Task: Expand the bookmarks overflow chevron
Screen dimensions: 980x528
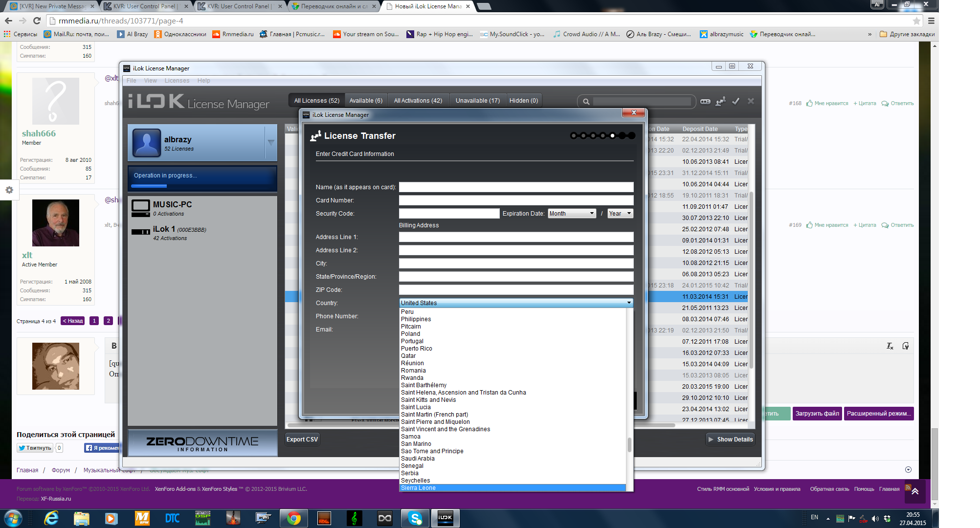Action: tap(869, 34)
